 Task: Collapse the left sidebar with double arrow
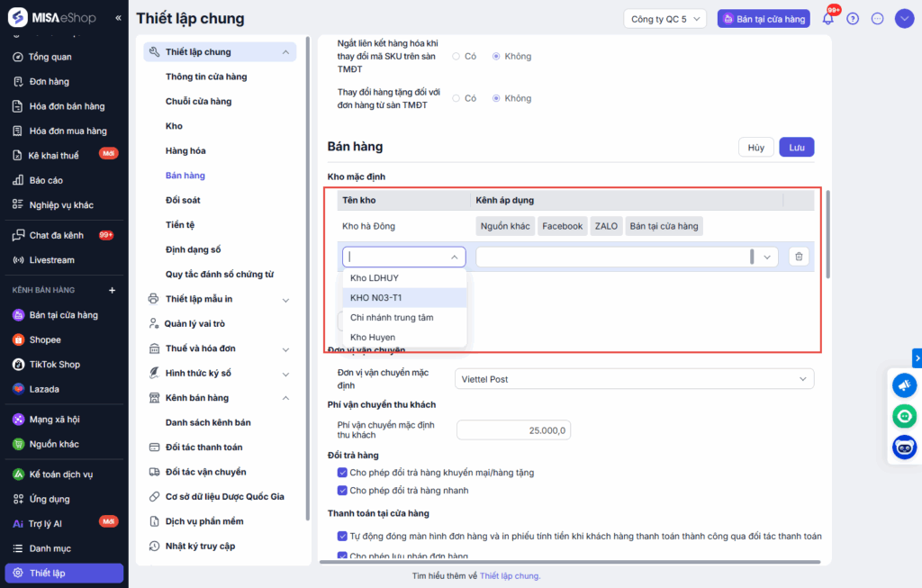pos(119,18)
